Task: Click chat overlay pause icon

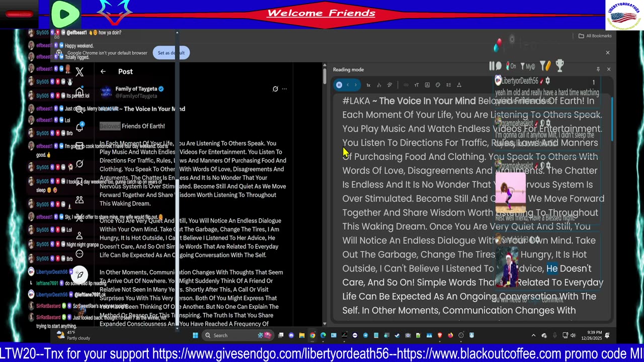Action: (x=496, y=66)
